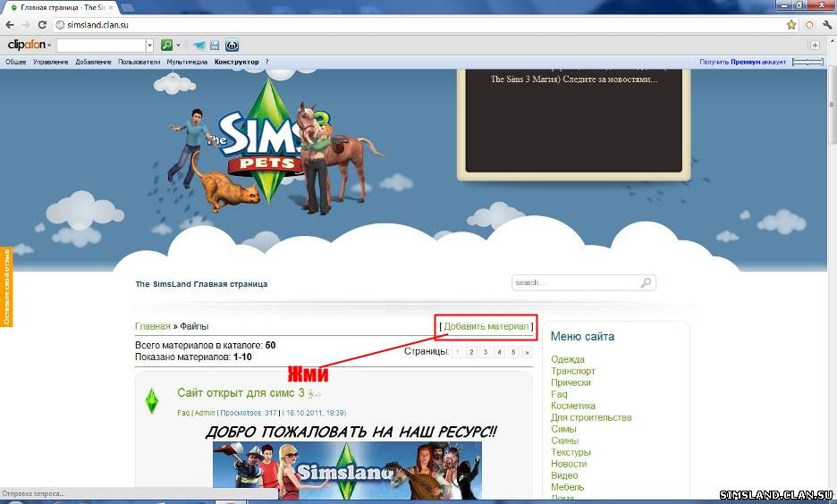The height and width of the screenshot is (504, 837).
Task: Click the orange circle extension icon
Action: 809,25
